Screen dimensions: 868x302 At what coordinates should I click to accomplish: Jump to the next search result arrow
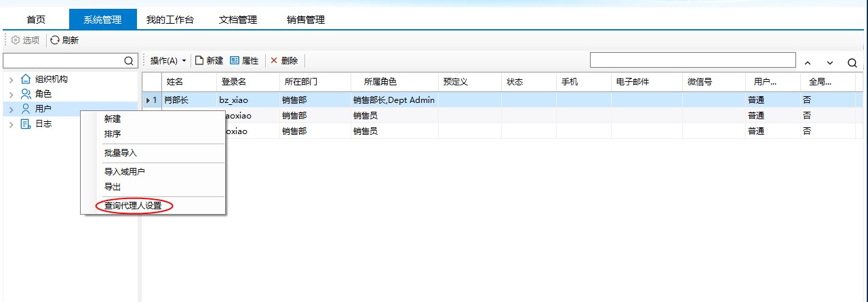pos(829,63)
